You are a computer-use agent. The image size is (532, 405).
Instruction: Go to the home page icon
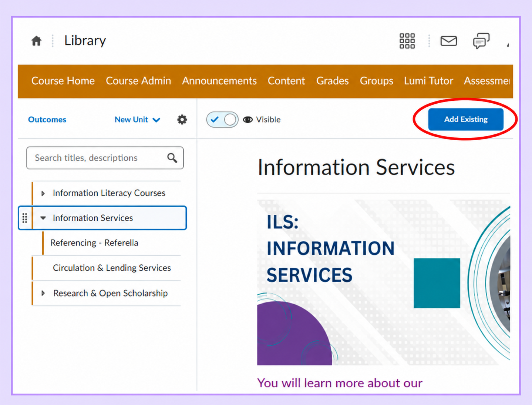36,41
